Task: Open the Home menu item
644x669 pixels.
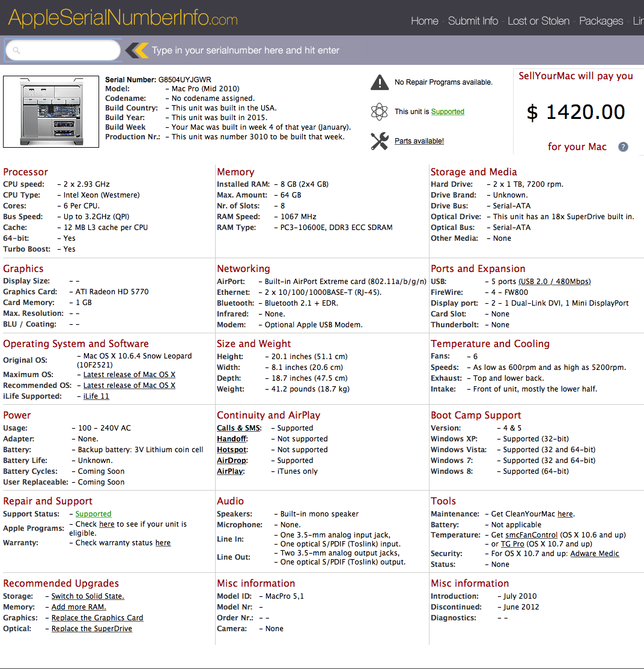Action: tap(424, 21)
